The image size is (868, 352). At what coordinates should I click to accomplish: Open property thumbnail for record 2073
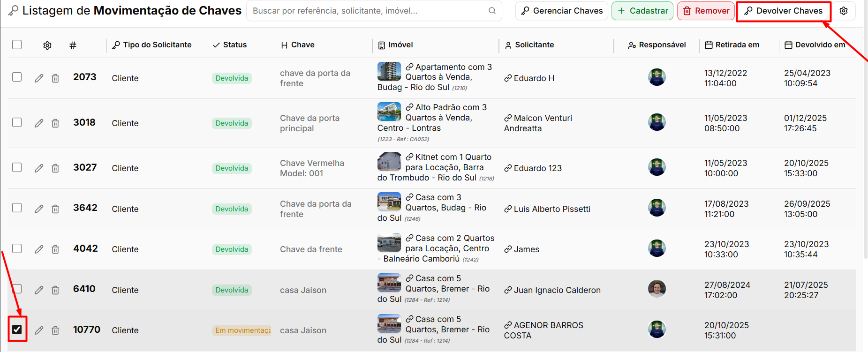389,71
